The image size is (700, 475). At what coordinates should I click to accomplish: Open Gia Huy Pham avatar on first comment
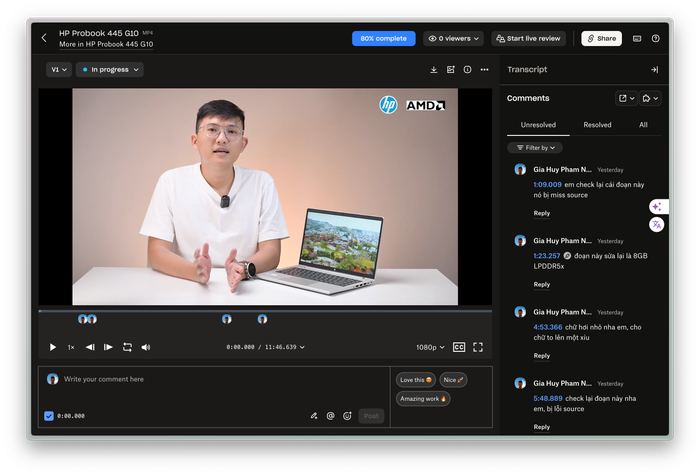click(x=520, y=170)
